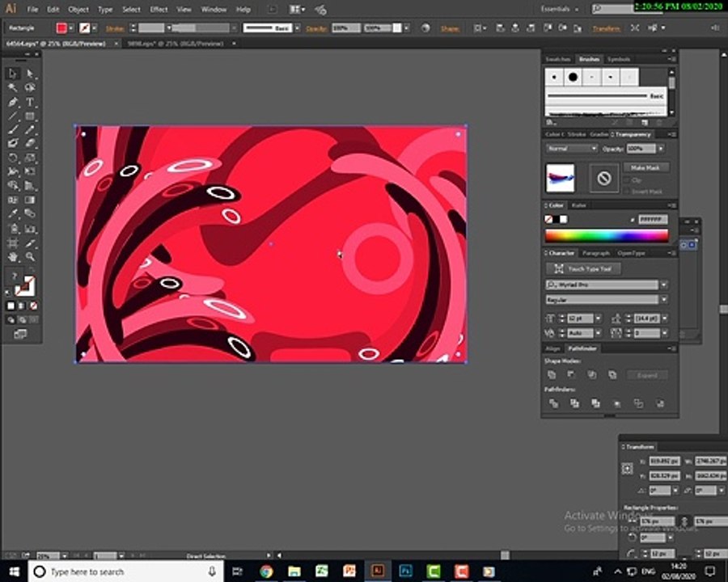Screen dimensions: 728x582
Task: Click Brush Libraries menu icon in Brushes panel
Action: click(x=551, y=123)
